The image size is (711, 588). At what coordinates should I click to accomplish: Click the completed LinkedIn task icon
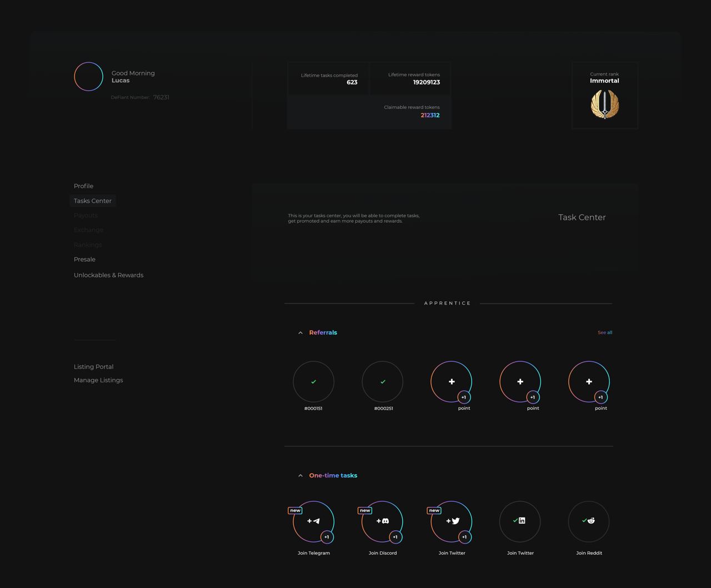click(520, 521)
